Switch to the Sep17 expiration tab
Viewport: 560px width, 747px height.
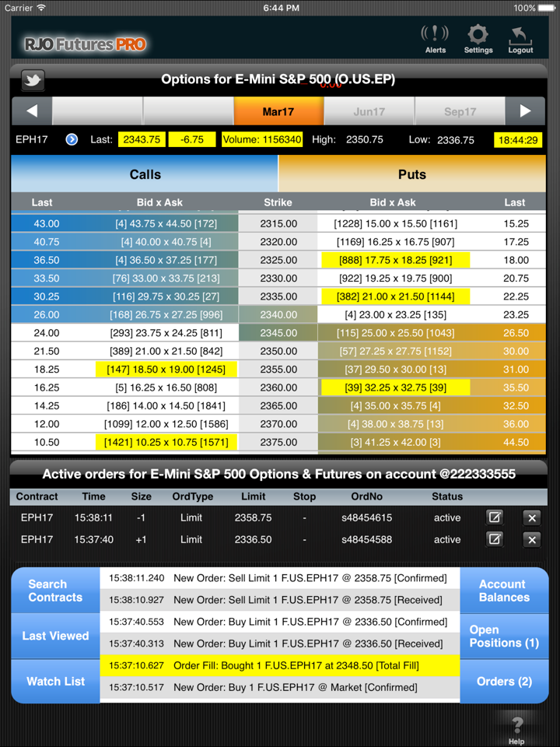pyautogui.click(x=460, y=111)
